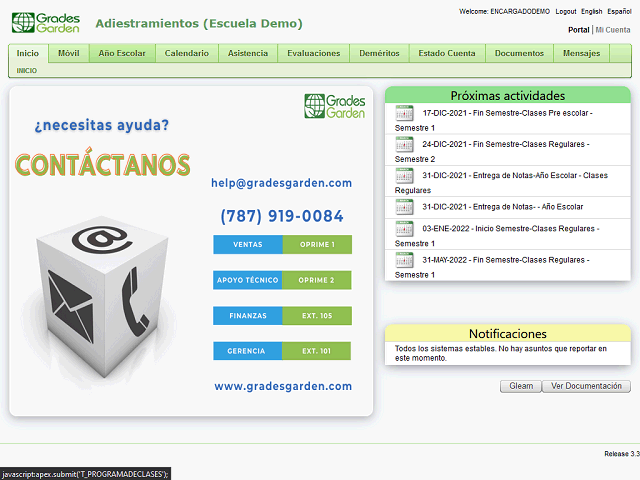
Task: Click the system status notification message
Action: [x=501, y=353]
